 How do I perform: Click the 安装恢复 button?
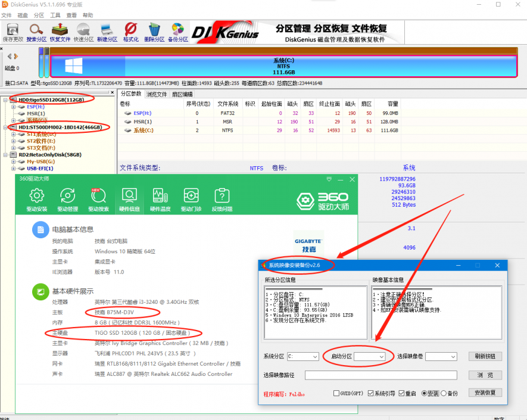(485, 393)
